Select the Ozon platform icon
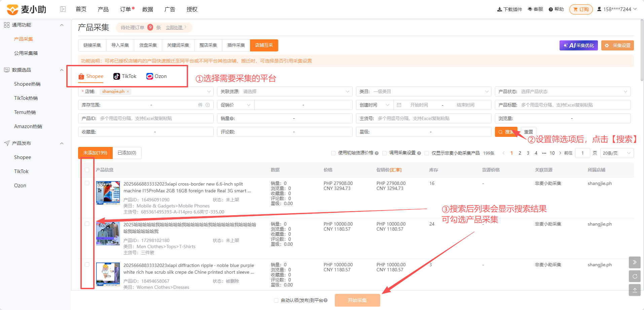This screenshot has height=310, width=644. click(150, 76)
